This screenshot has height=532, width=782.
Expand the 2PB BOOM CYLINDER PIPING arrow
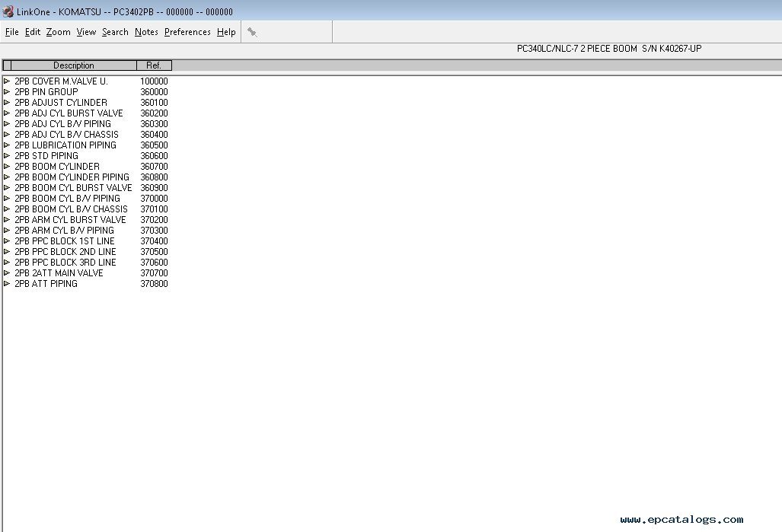coord(7,177)
